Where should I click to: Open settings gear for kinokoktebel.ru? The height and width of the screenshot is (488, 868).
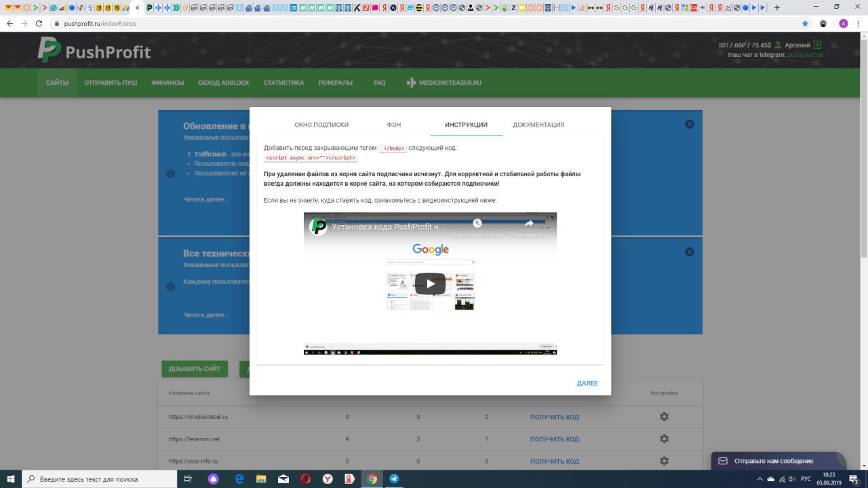coord(664,417)
